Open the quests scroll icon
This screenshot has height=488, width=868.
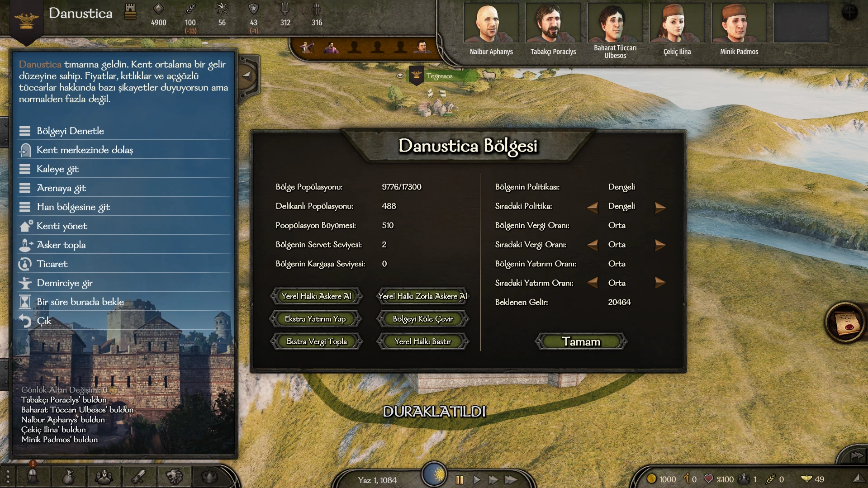(x=139, y=477)
